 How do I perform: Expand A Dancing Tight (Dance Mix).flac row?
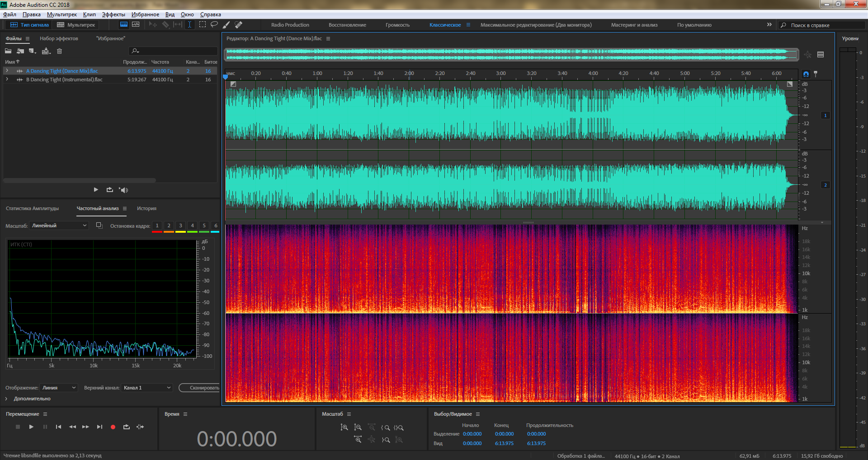7,71
